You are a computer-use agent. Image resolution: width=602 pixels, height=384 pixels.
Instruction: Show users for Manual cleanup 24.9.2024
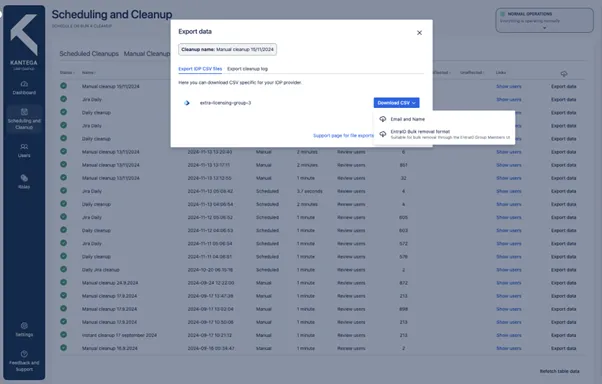coord(509,283)
